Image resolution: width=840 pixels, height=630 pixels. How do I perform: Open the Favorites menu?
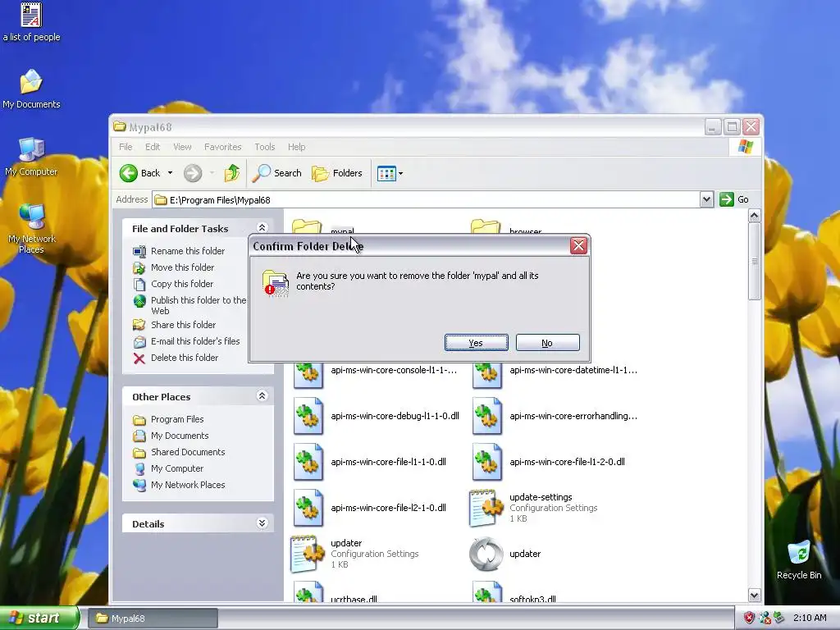pyautogui.click(x=223, y=147)
